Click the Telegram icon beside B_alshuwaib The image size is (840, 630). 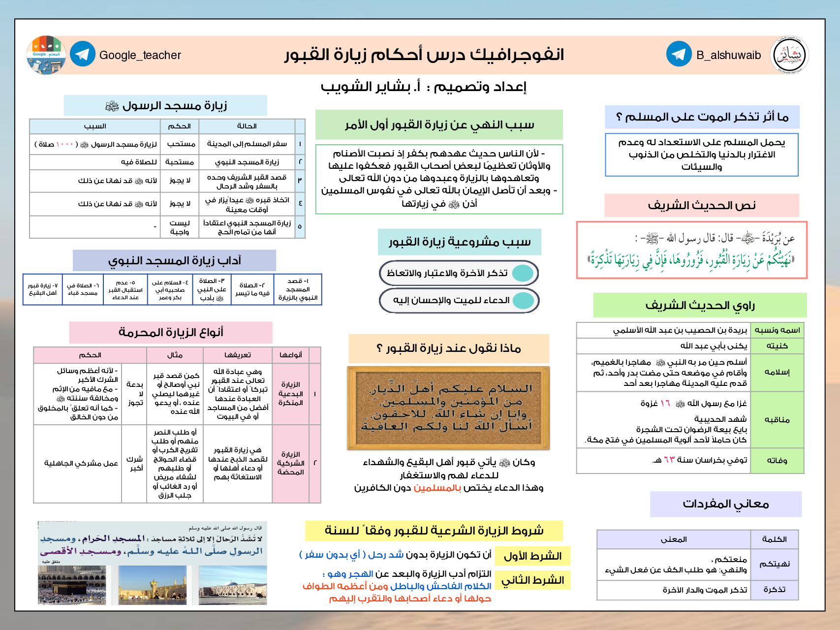(679, 54)
